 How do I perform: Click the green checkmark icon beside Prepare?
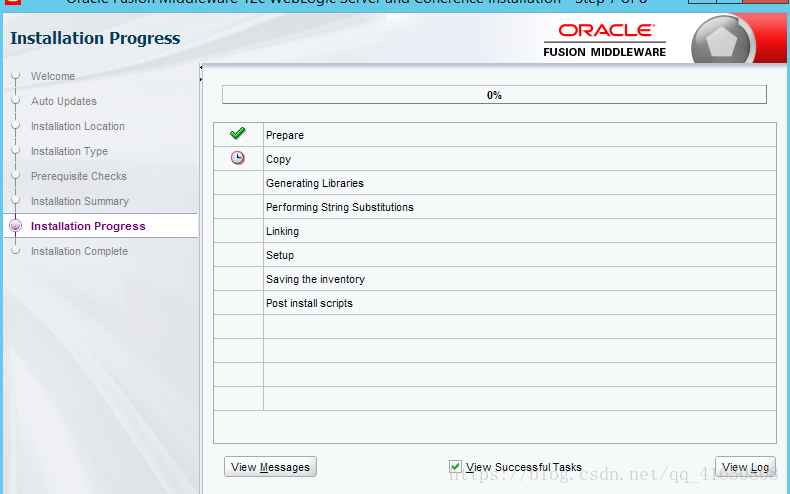[237, 134]
